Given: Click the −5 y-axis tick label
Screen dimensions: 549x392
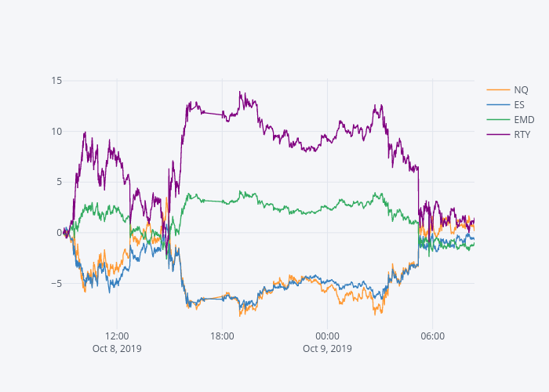Looking at the screenshot, I should pyautogui.click(x=56, y=283).
